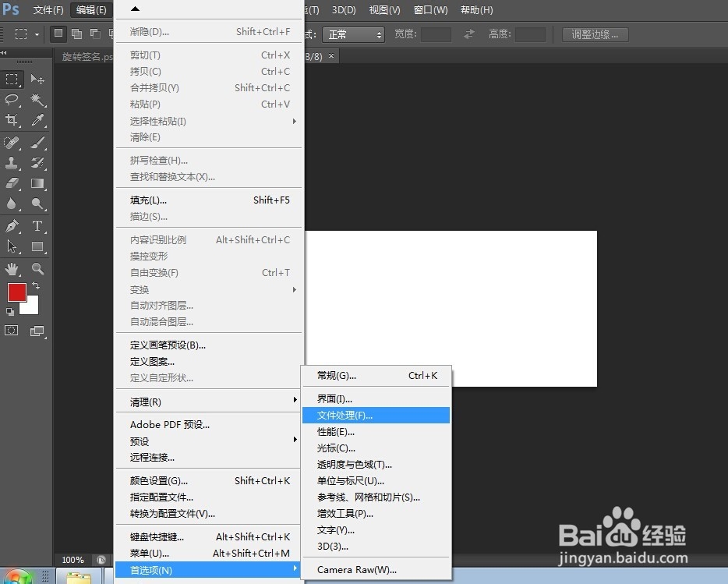The height and width of the screenshot is (584, 728).
Task: Select the Crop tool
Action: (12, 121)
